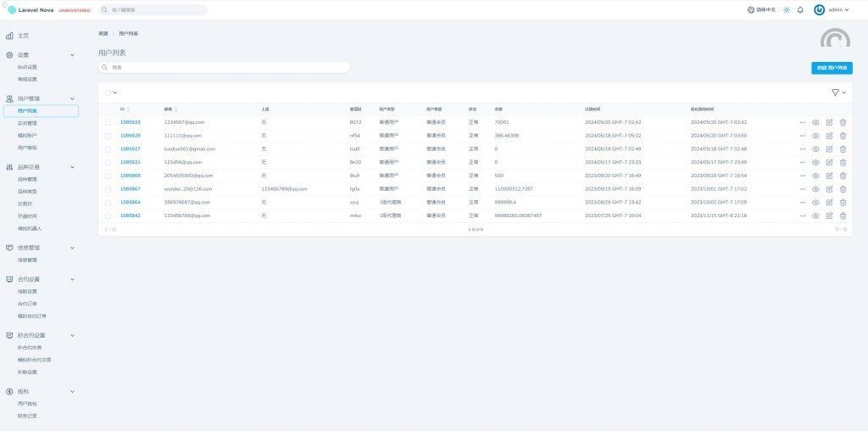Screen dimensions: 868x431
Task: View user 1085921 via the eye icon
Action: coord(815,162)
